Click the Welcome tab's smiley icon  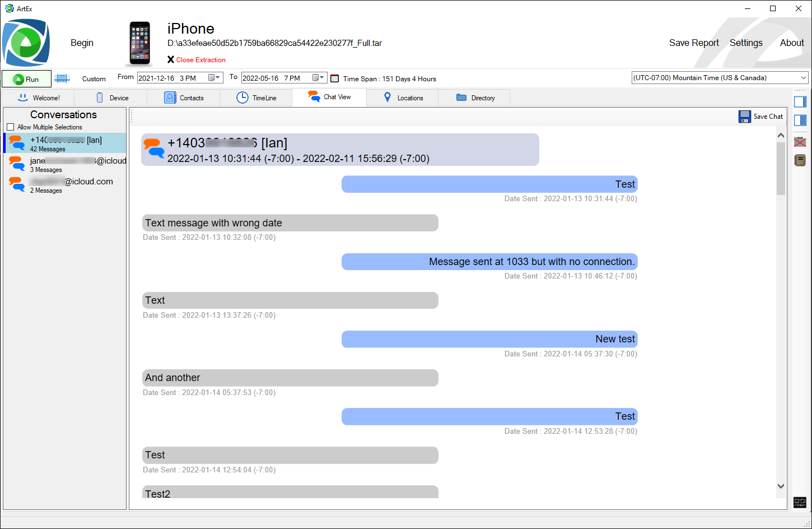[x=23, y=98]
